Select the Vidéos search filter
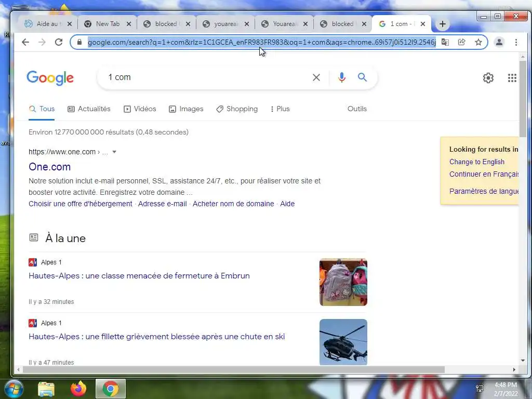Viewport: 532px width, 399px height. click(x=140, y=109)
